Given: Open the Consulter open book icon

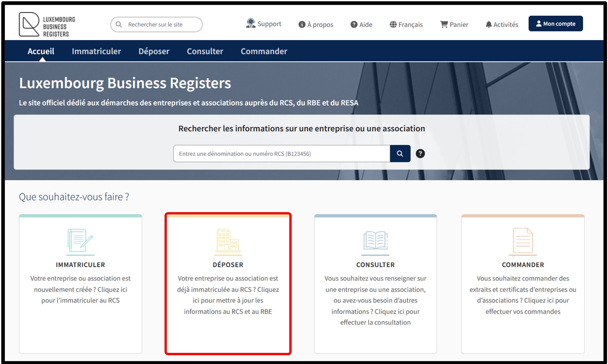Looking at the screenshot, I should [x=375, y=241].
